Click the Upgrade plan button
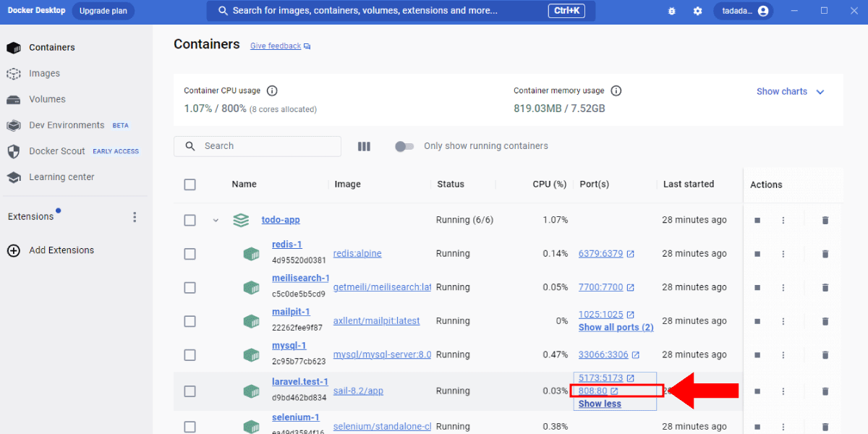Viewport: 868px width, 434px height. (x=103, y=11)
